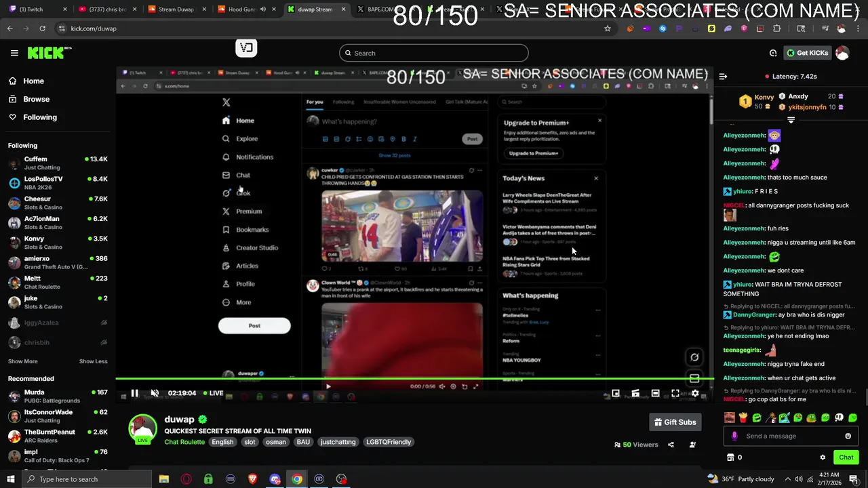Pause the live stream video

pyautogui.click(x=134, y=393)
